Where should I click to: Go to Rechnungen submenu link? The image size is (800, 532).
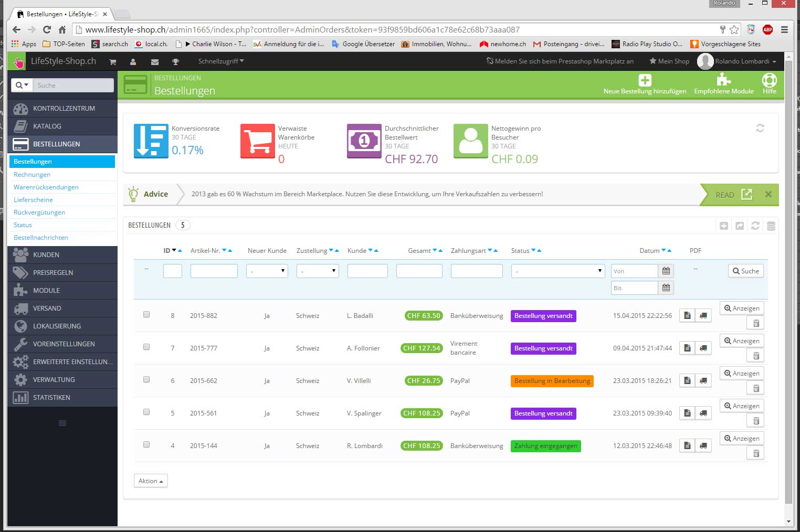pos(32,175)
